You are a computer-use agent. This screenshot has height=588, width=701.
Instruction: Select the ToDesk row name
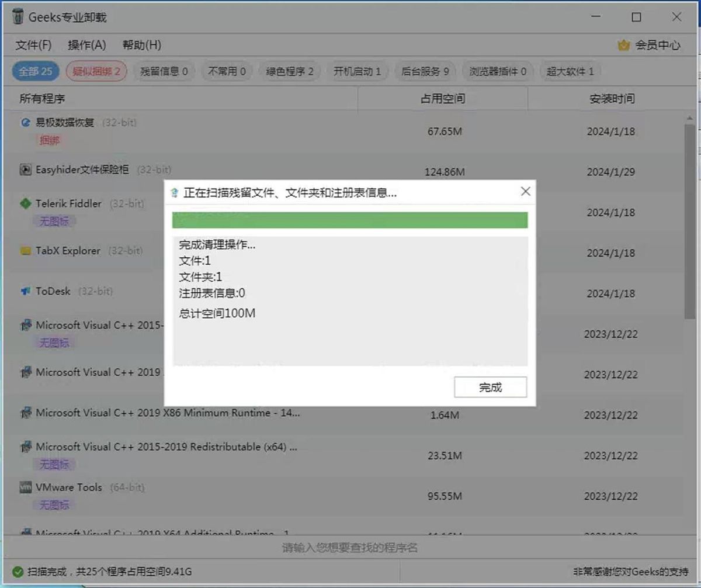(53, 291)
